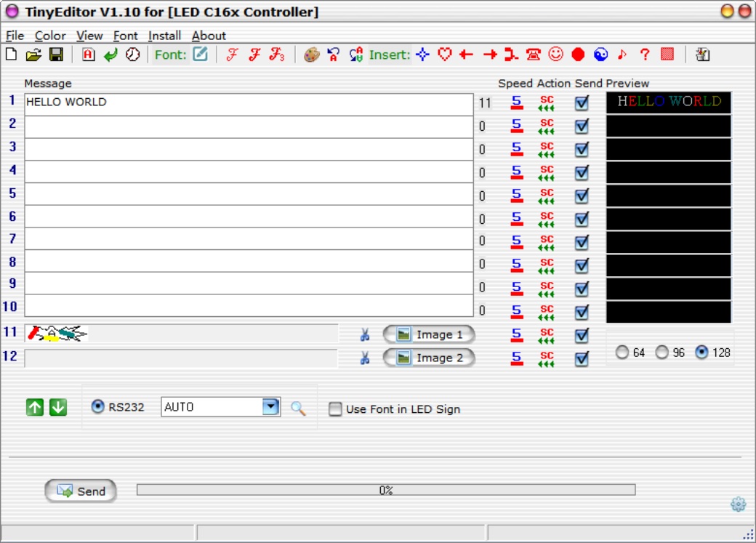This screenshot has height=543, width=756.
Task: Insert the heart symbol
Action: pyautogui.click(x=445, y=55)
